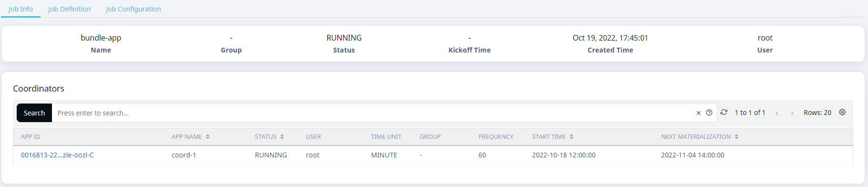Sort by Start Time column arrows
Image resolution: width=868 pixels, height=187 pixels.
(x=571, y=137)
